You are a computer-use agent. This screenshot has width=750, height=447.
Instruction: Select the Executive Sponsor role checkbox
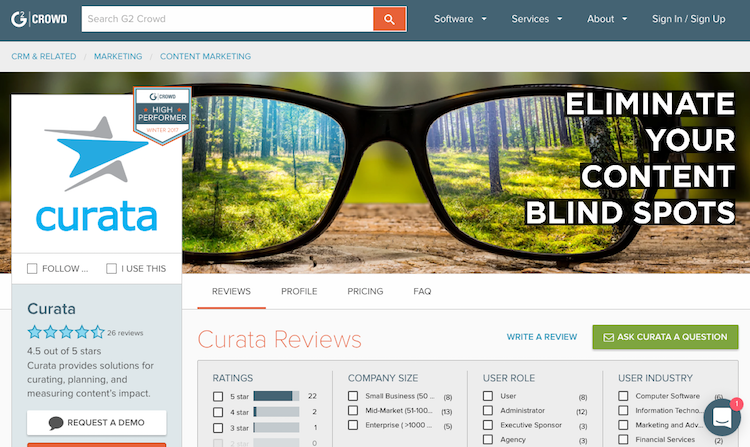[488, 425]
